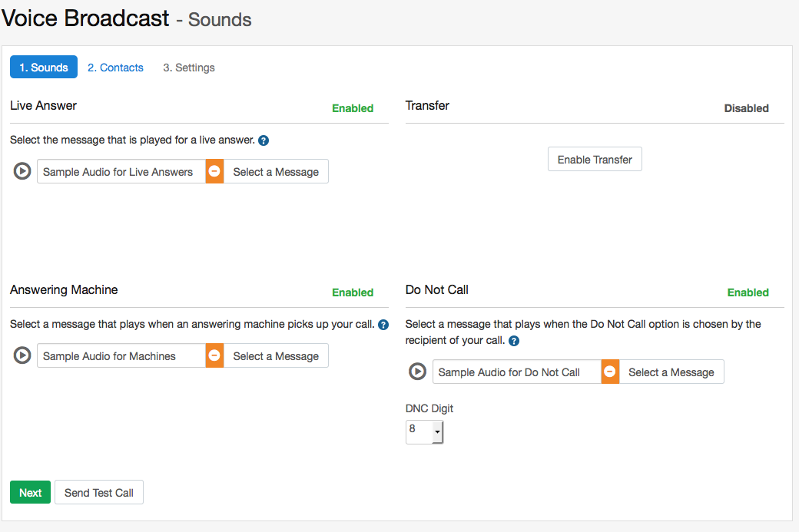This screenshot has height=532, width=799.
Task: Select a Message for Do Not Call
Action: click(671, 372)
